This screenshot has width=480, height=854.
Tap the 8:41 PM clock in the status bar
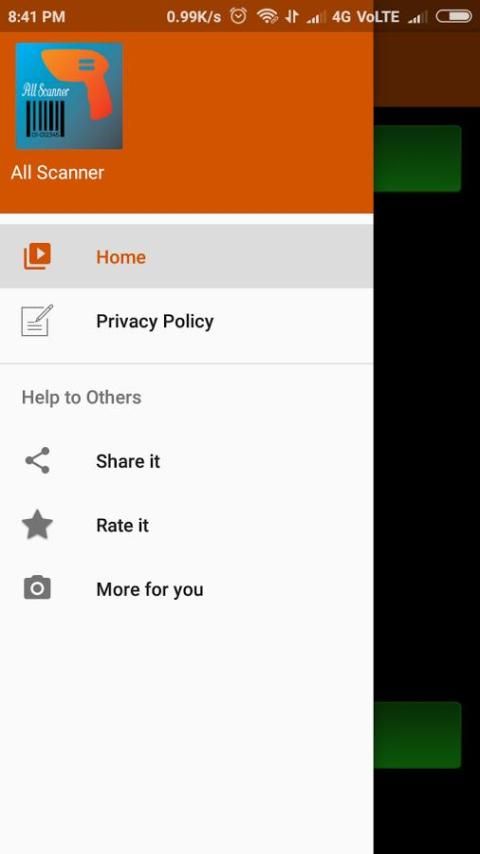(37, 17)
